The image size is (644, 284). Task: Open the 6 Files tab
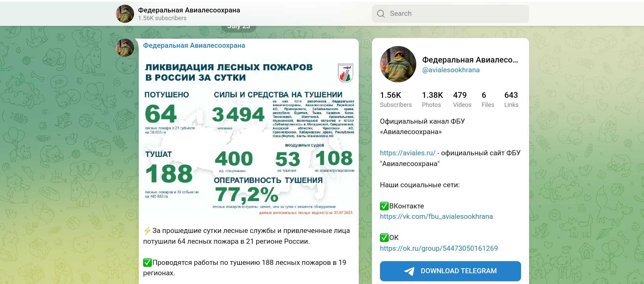click(488, 99)
